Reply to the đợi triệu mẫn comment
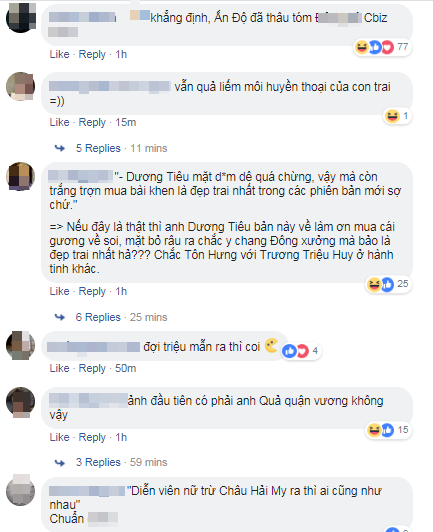The image size is (433, 532). pos(92,368)
